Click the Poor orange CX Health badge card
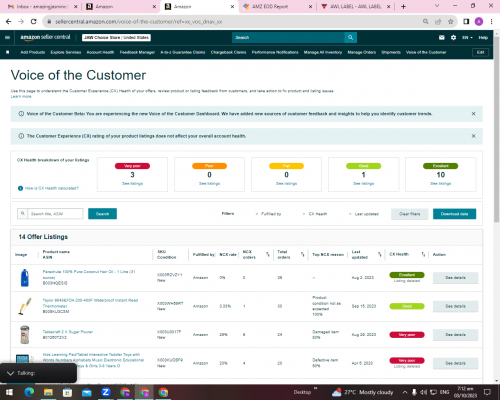500x400 pixels. click(209, 174)
